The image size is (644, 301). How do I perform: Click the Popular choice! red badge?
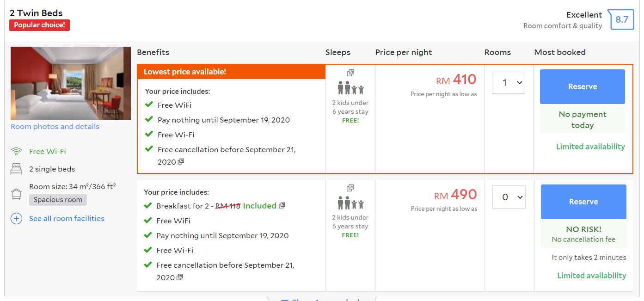click(39, 25)
